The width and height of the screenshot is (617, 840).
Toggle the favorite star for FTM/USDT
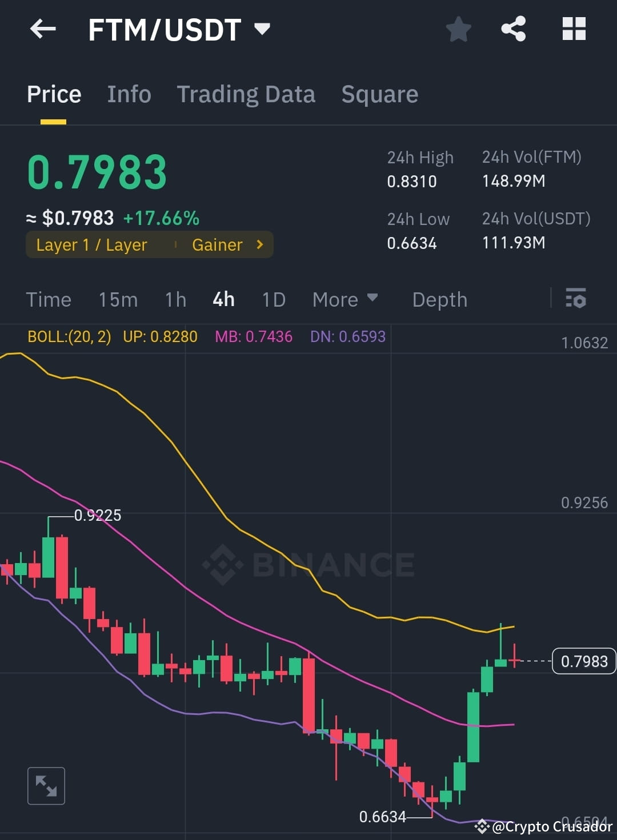tap(458, 28)
